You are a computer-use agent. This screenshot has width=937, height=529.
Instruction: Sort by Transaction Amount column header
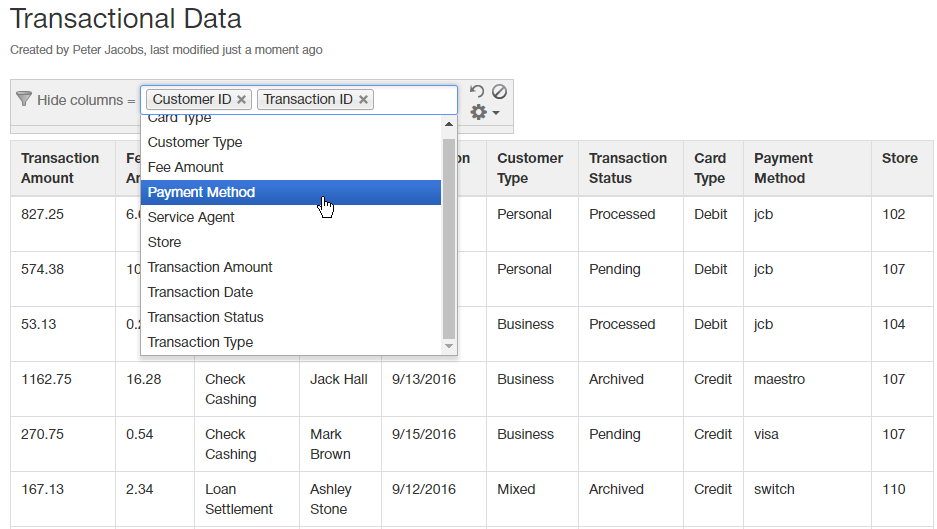tap(60, 168)
